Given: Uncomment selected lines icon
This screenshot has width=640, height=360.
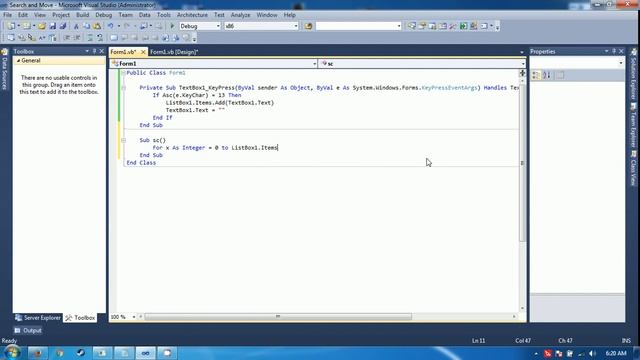Looking at the screenshot, I should 100,38.
